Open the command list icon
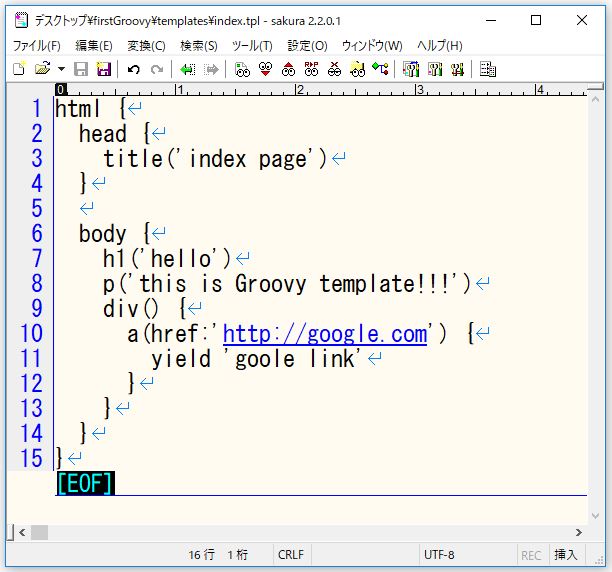 [488, 69]
